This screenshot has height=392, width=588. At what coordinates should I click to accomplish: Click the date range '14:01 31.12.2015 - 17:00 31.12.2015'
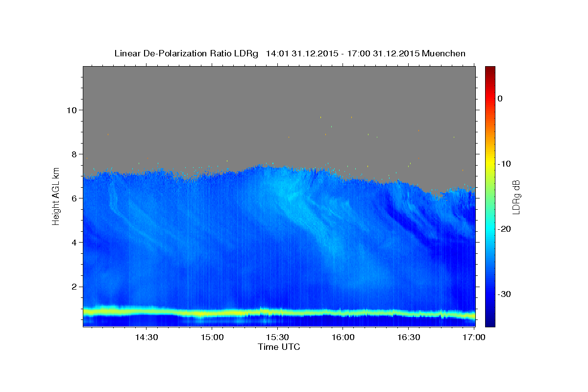342,53
